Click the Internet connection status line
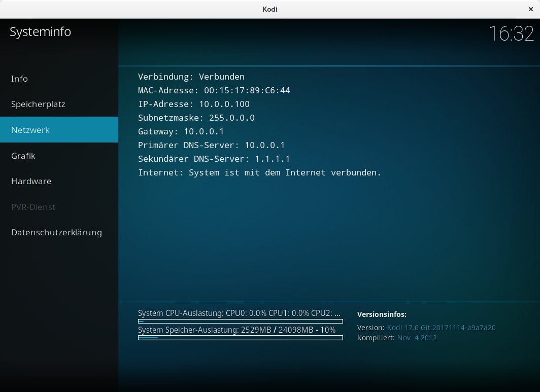This screenshot has width=540, height=392. [x=260, y=172]
